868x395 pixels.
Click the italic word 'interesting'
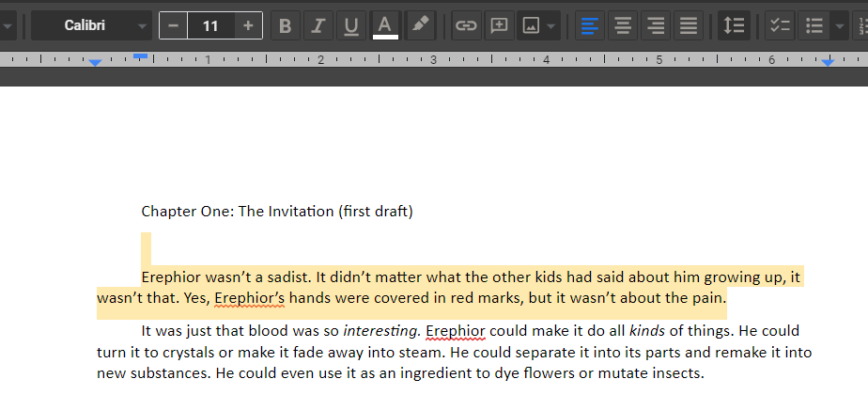(x=382, y=331)
